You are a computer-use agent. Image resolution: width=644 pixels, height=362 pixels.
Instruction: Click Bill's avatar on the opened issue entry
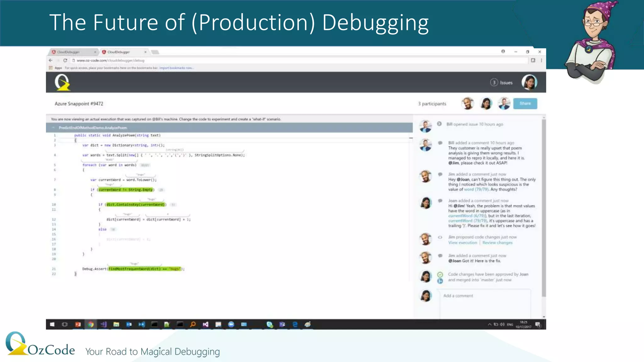[x=425, y=126]
